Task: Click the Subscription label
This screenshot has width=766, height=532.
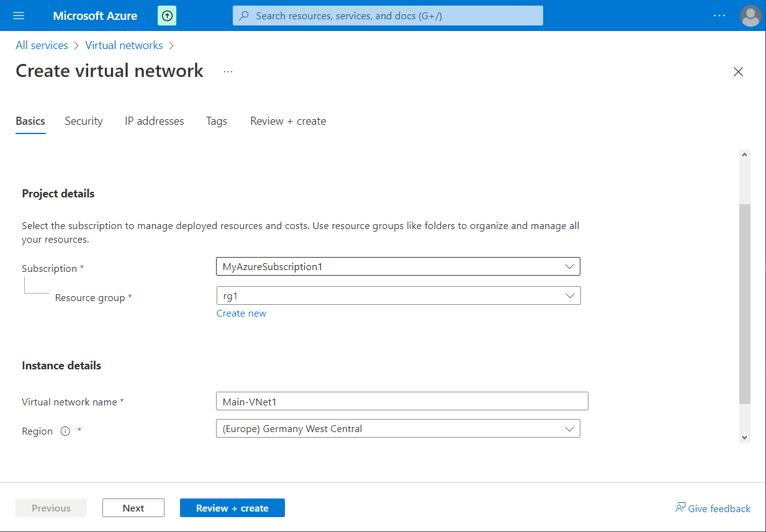Action: point(49,269)
